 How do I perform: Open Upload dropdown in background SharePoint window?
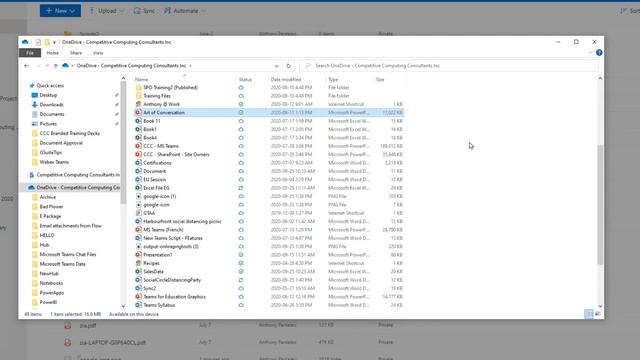tap(106, 11)
